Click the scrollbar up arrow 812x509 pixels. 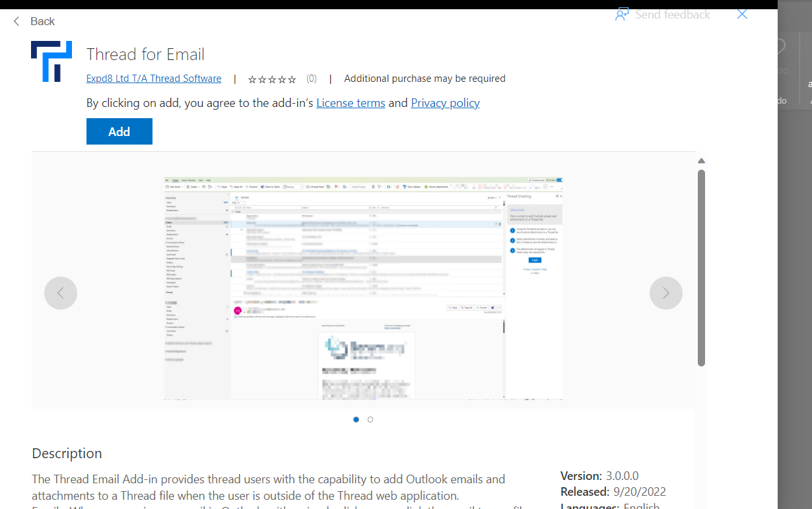pos(702,161)
